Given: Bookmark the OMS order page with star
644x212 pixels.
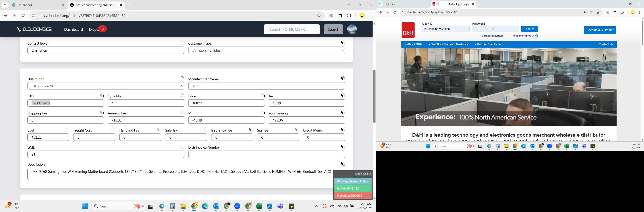Looking at the screenshot, I should pos(319,16).
